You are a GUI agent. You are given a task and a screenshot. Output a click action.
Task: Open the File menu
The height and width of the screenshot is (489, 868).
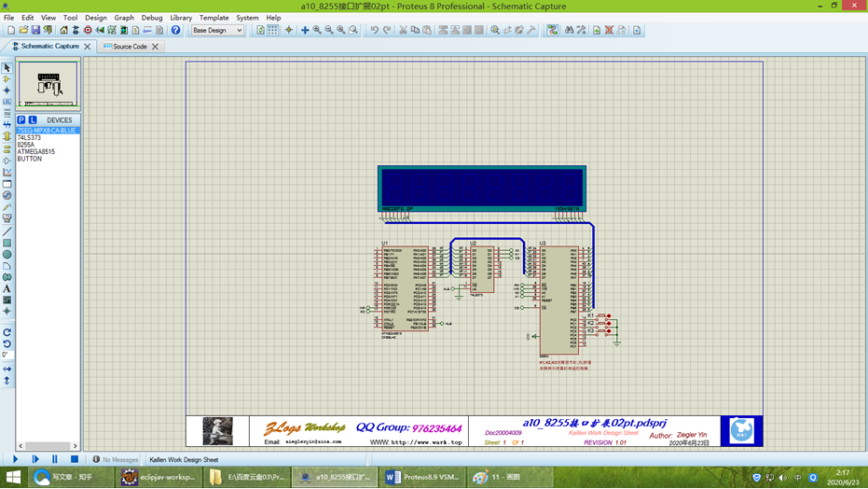9,18
